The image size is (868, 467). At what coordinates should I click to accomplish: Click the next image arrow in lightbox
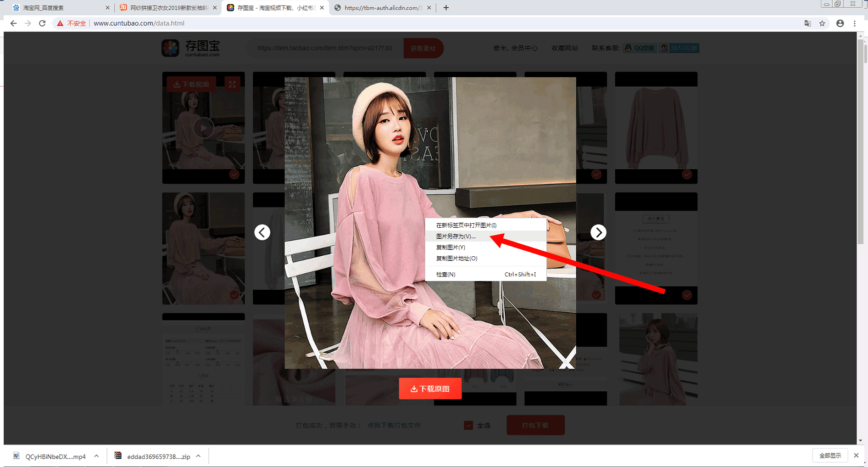598,232
